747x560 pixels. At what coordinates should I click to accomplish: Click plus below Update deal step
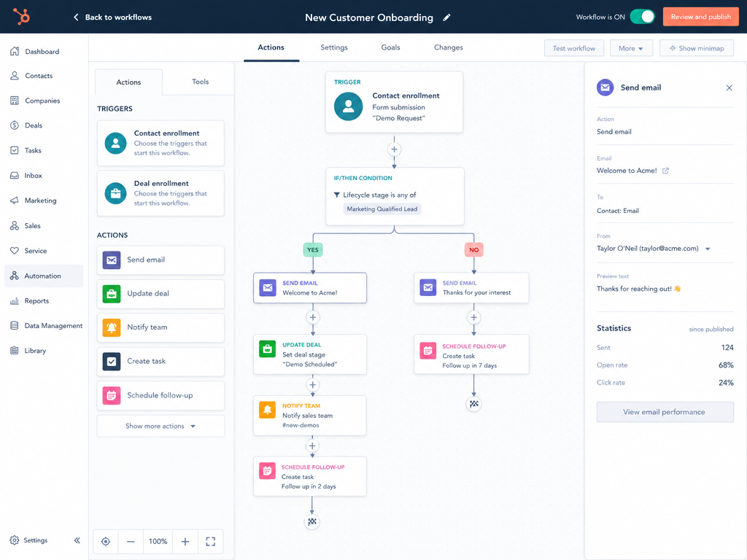pyautogui.click(x=312, y=385)
